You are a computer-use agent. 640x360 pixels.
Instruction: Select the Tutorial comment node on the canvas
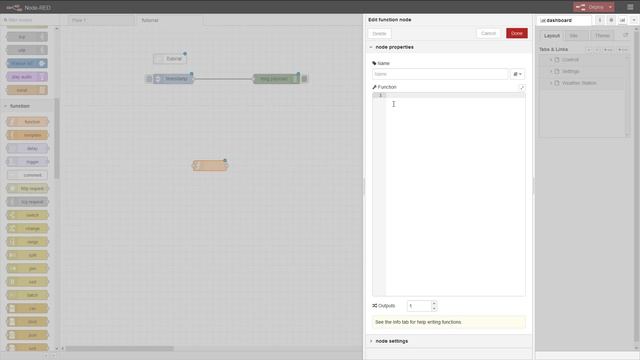170,59
